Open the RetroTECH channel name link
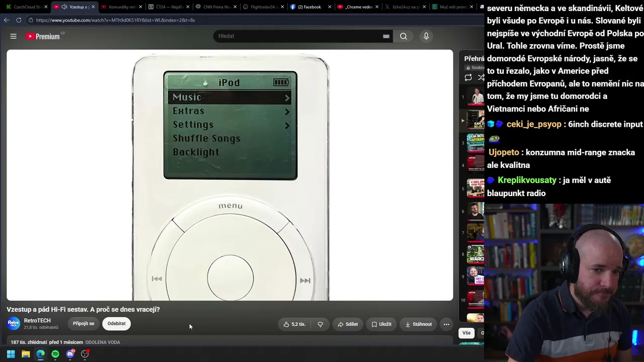Image resolution: width=644 pixels, height=362 pixels. point(37,321)
